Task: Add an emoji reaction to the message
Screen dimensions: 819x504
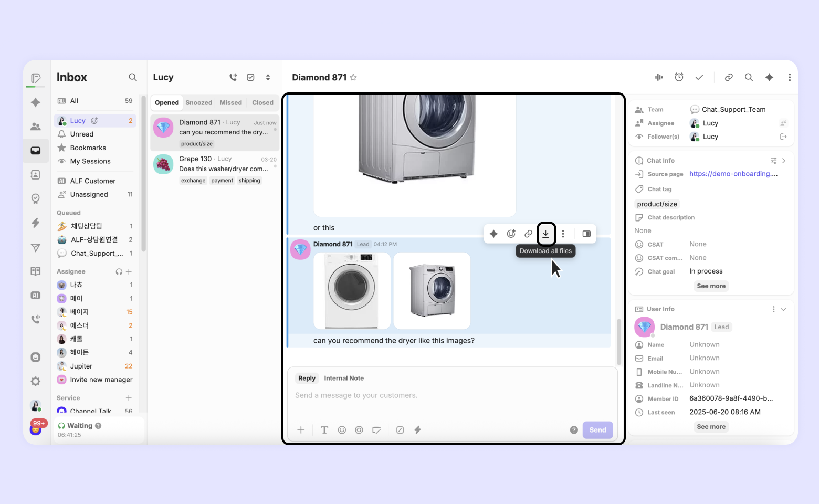Action: pos(511,234)
